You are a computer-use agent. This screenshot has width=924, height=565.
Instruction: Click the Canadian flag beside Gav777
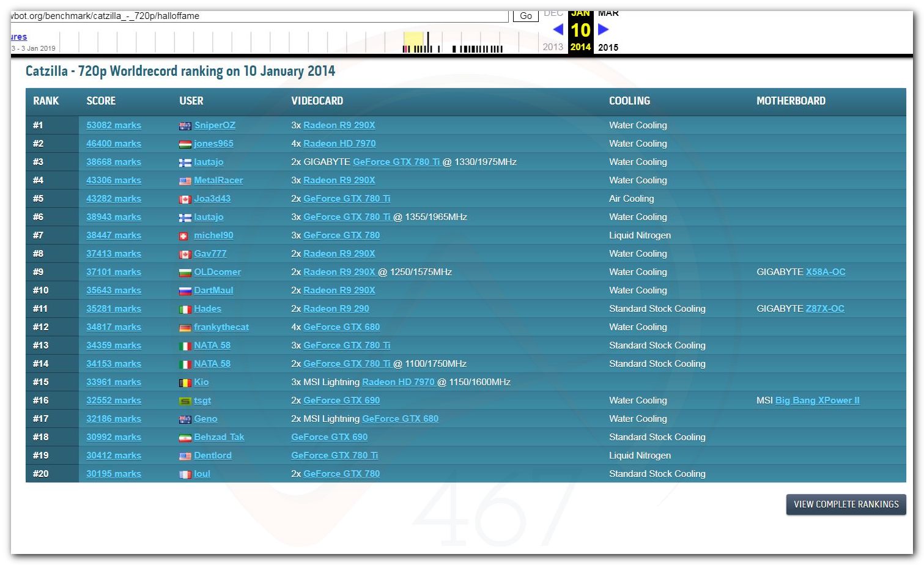(185, 254)
